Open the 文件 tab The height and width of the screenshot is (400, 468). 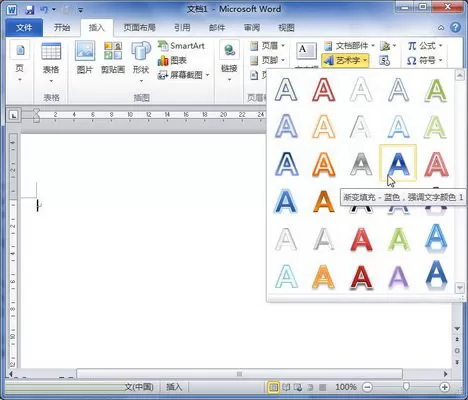(24, 28)
